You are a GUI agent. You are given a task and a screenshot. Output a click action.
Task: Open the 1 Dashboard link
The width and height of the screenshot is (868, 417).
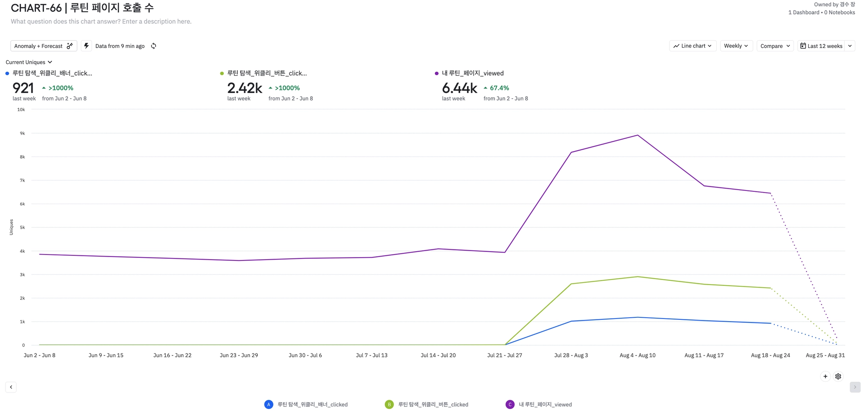pyautogui.click(x=804, y=13)
